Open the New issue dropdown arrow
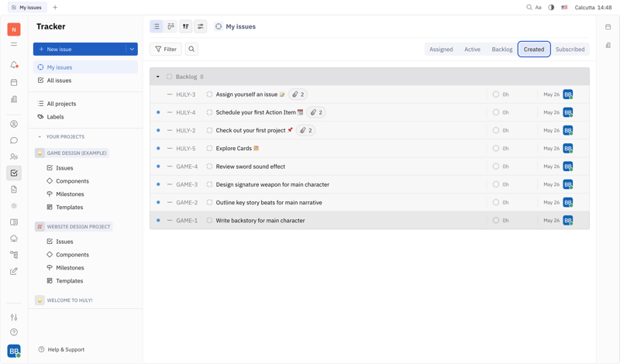The image size is (620, 364). click(132, 49)
